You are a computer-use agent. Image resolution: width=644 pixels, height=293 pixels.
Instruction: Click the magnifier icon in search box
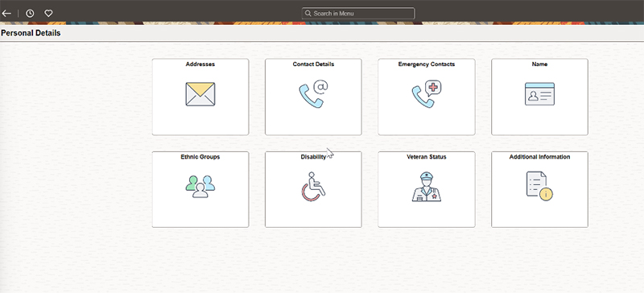(308, 14)
